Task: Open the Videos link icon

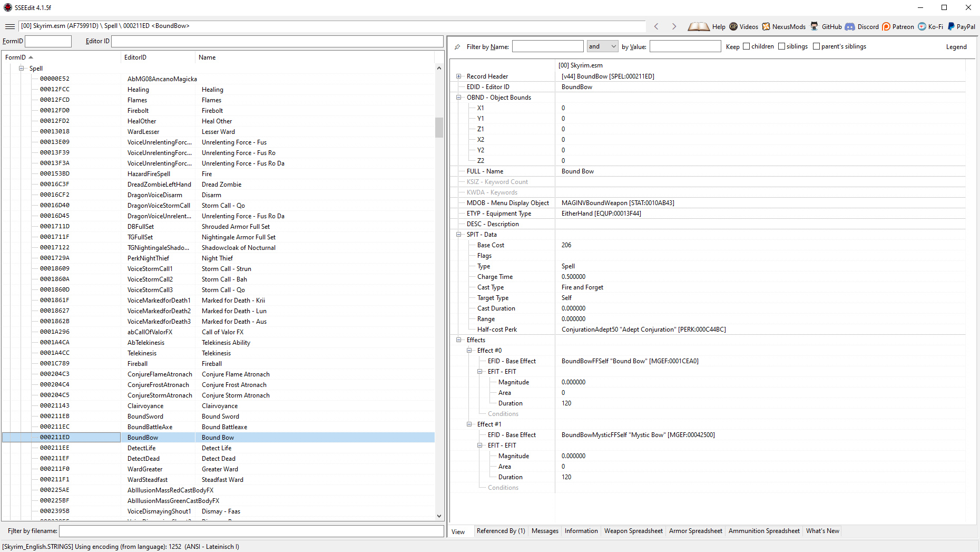Action: [733, 26]
